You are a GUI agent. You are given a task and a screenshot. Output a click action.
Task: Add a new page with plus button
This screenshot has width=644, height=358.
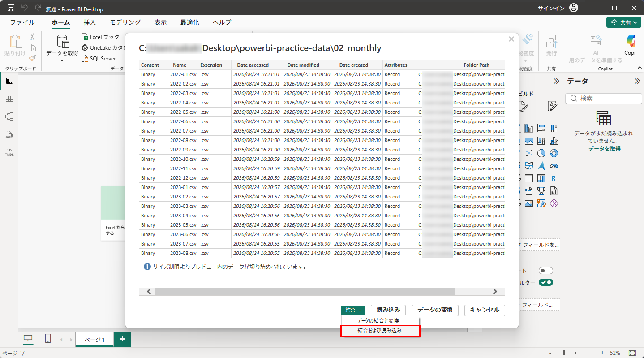122,339
